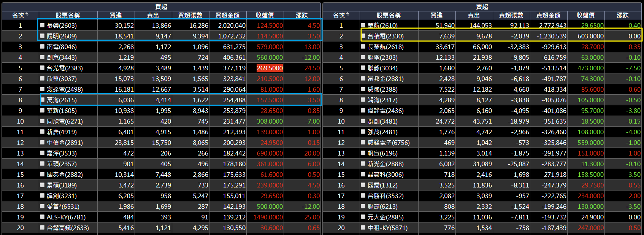Select the 買超 panel title
Viewport: 644px width, 235px height.
tap(161, 7)
